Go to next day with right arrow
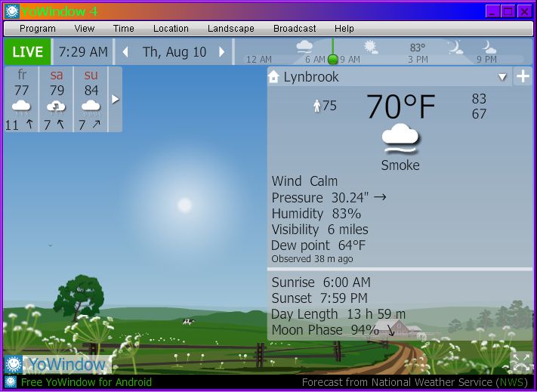537x392 pixels. [x=221, y=52]
